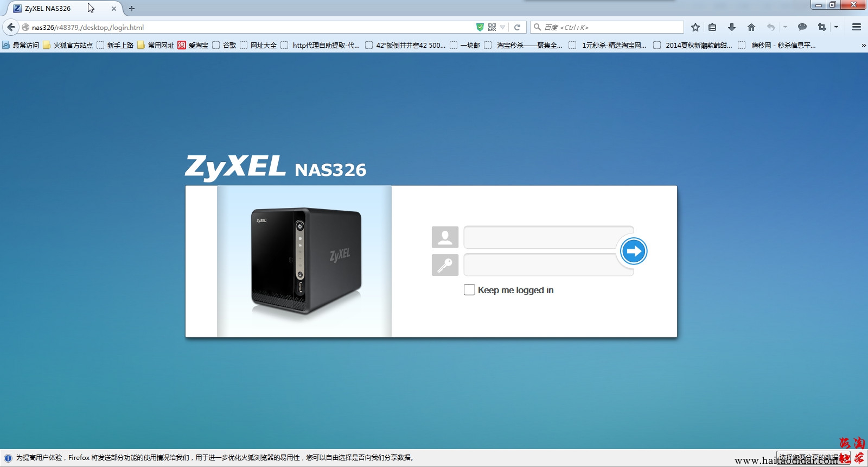Open the QR code icon in address bar

pos(492,27)
